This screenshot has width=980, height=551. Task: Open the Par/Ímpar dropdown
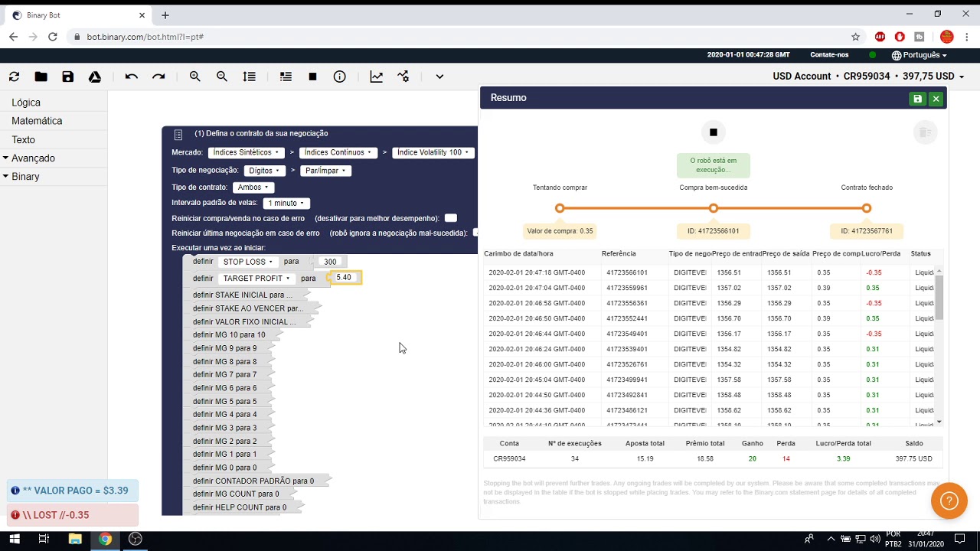tap(326, 171)
